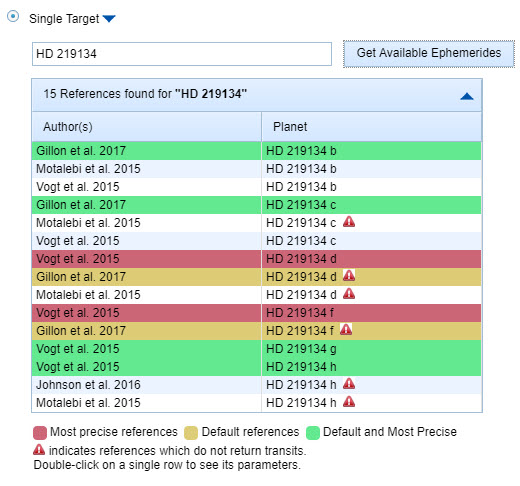Collapse the 15 References found panel
The width and height of the screenshot is (520, 486).
[467, 96]
